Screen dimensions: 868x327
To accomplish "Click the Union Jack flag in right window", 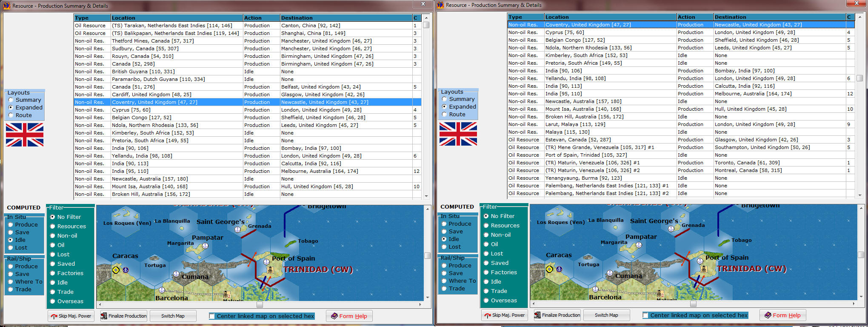I will (458, 134).
